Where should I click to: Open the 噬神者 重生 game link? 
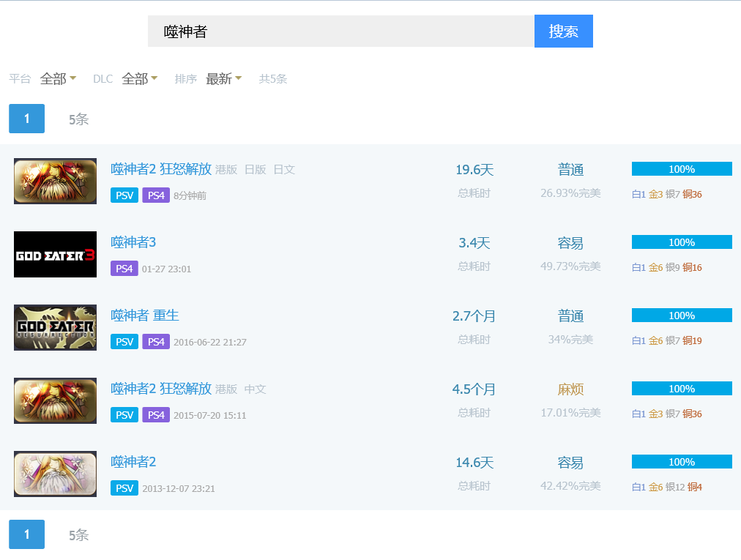tap(144, 316)
